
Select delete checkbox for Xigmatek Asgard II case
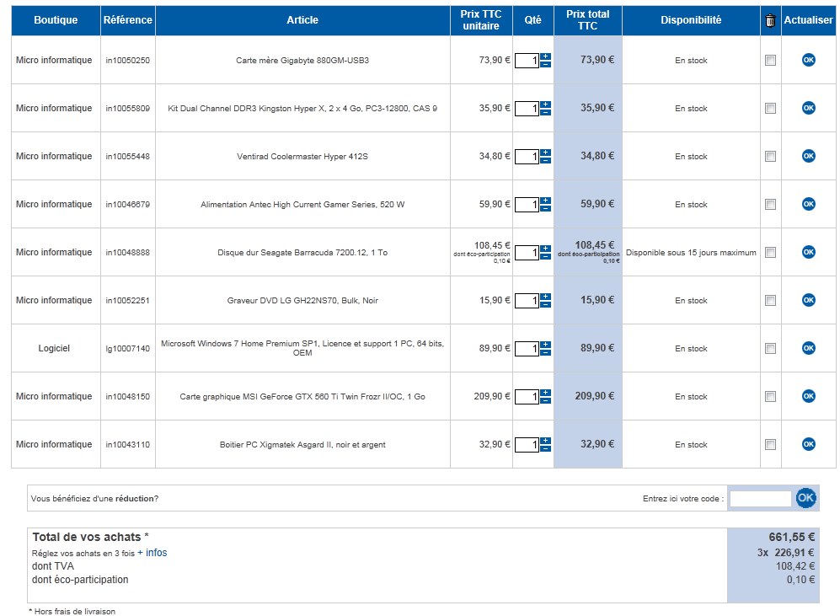pos(770,445)
